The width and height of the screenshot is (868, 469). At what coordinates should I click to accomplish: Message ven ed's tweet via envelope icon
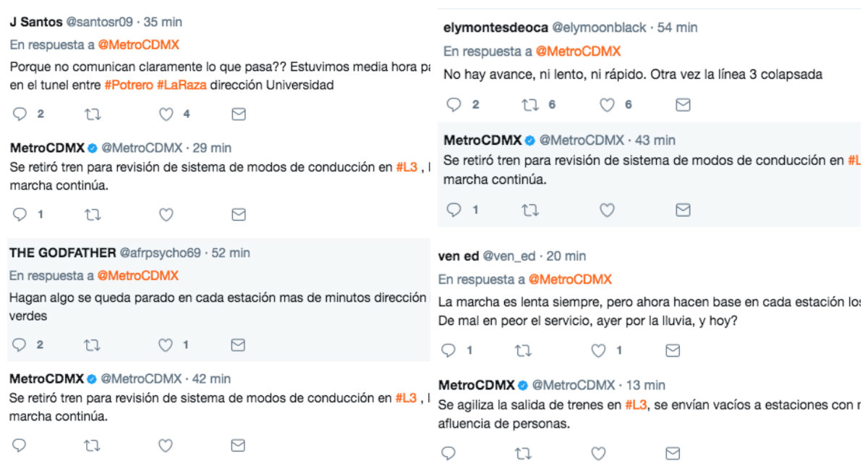pos(673,351)
